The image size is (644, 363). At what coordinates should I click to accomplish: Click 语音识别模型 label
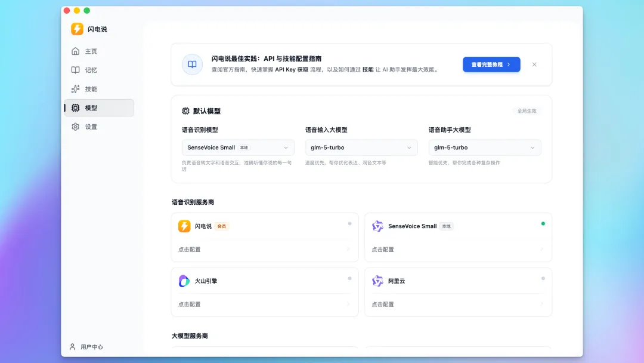pos(200,130)
